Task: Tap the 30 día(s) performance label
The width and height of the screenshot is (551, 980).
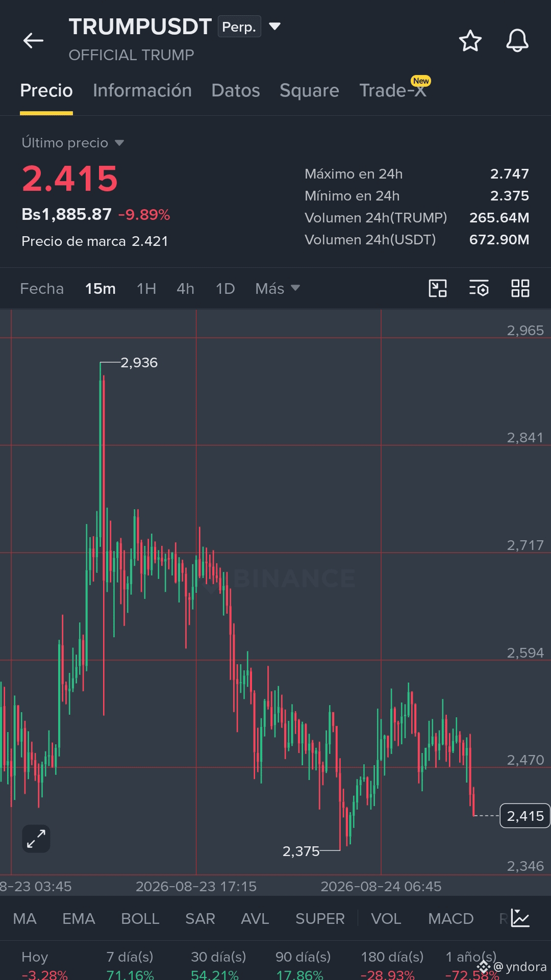Action: (x=218, y=957)
